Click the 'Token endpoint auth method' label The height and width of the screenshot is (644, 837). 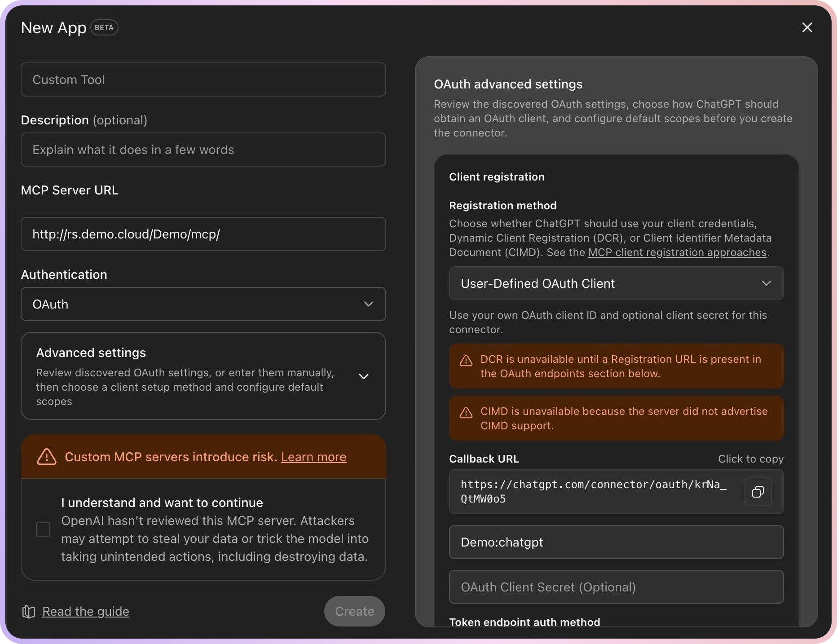524,622
